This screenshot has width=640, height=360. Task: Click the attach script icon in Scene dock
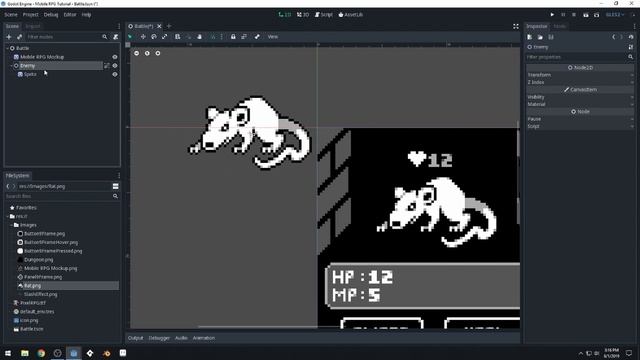(x=116, y=37)
